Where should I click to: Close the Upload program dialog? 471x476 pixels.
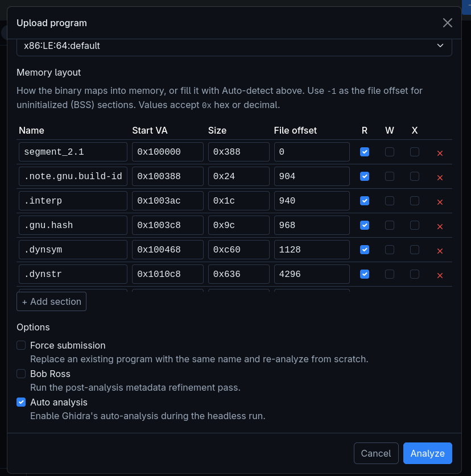[x=447, y=23]
